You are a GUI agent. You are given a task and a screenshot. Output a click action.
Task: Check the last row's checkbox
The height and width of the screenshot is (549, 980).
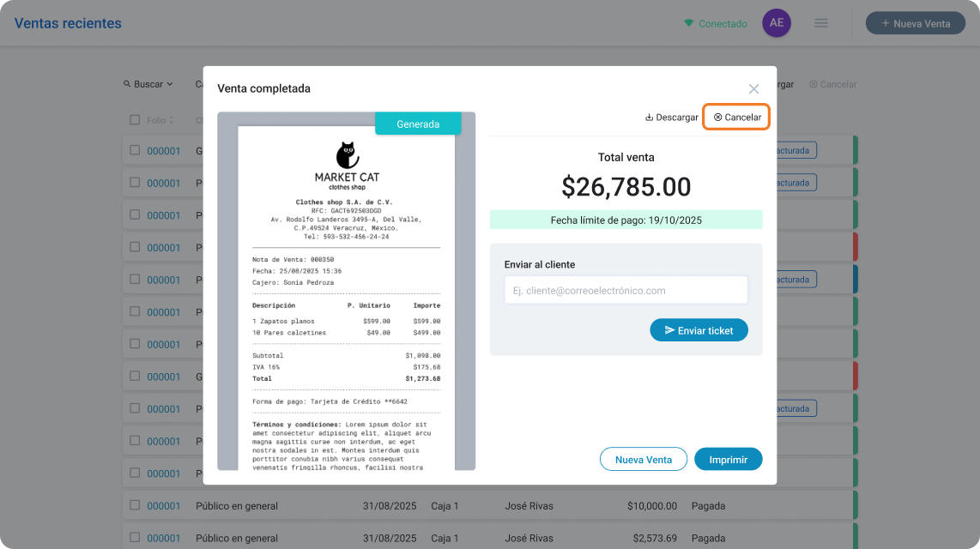135,538
